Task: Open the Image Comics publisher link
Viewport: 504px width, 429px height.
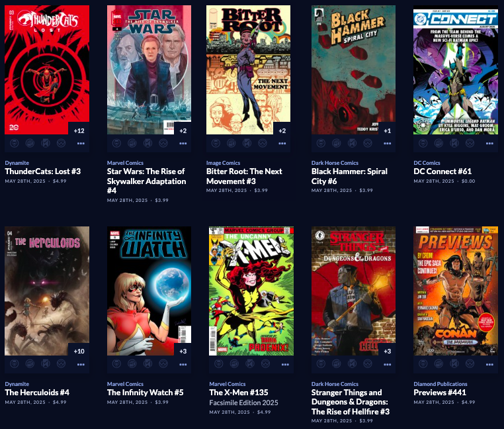Action: point(223,163)
